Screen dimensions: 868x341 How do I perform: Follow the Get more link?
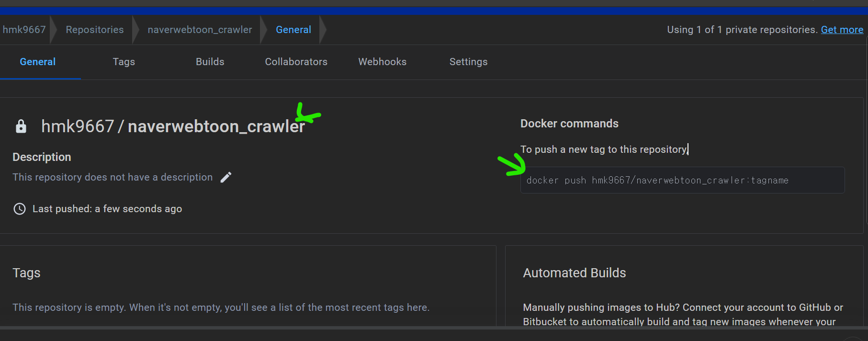842,30
